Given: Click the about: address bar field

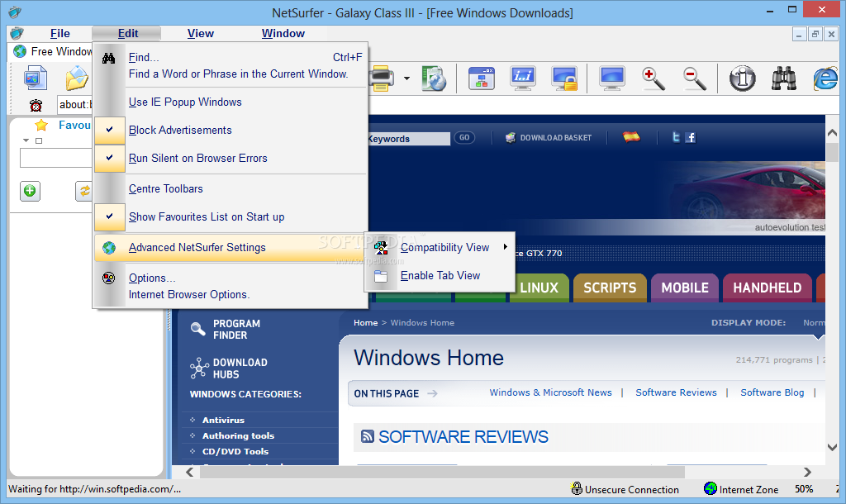Looking at the screenshot, I should tap(75, 105).
